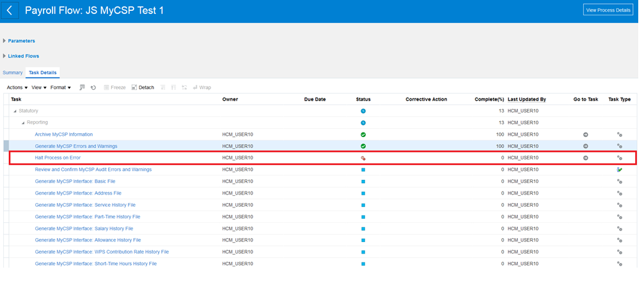Image resolution: width=644 pixels, height=283 pixels.
Task: Open the Actions dropdown menu
Action: point(17,88)
